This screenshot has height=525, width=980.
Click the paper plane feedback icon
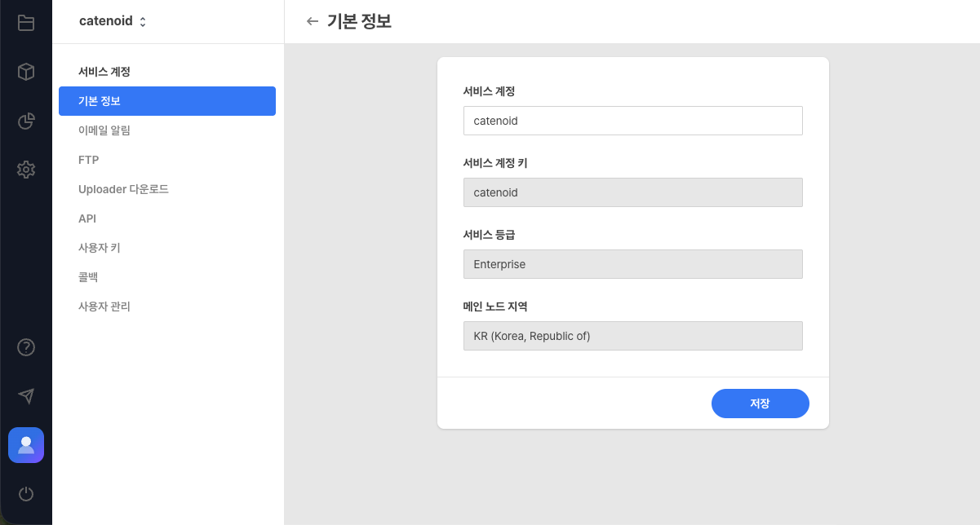pos(25,396)
